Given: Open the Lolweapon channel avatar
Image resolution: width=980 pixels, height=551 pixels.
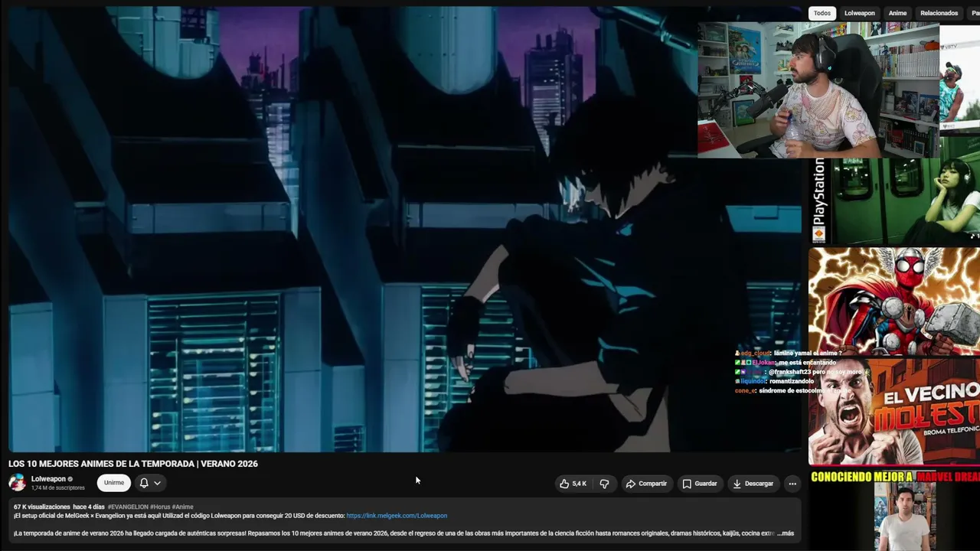Looking at the screenshot, I should (17, 483).
